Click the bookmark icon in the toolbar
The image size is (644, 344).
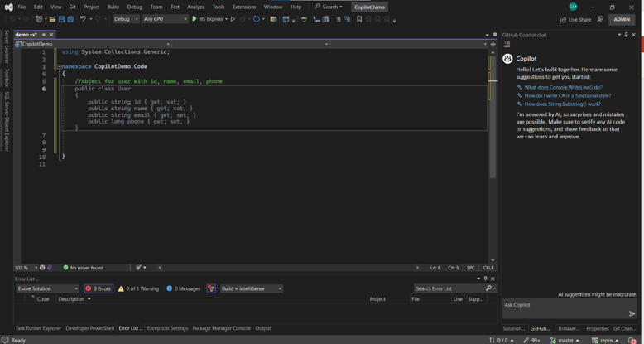359,19
